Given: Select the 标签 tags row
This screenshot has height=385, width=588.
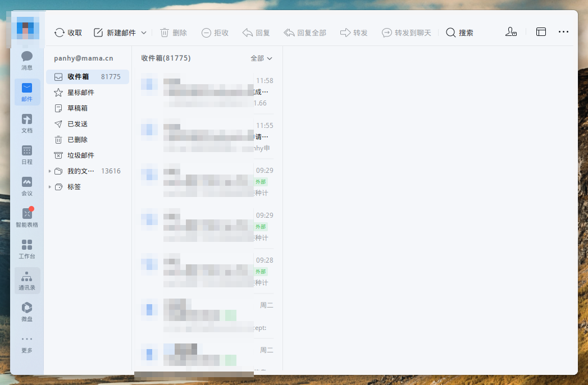Looking at the screenshot, I should click(88, 187).
